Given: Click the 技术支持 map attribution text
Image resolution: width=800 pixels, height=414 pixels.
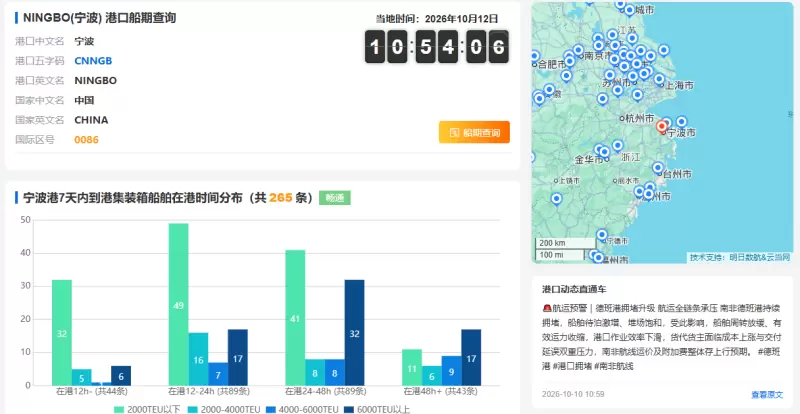Looking at the screenshot, I should click(740, 257).
